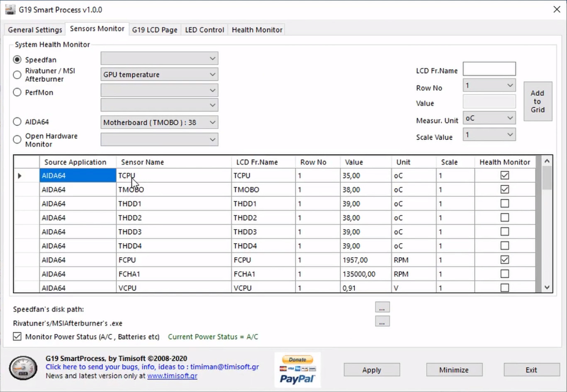Image resolution: width=567 pixels, height=392 pixels.
Task: Uncheck Health Monitor for TMOBO row
Action: point(505,189)
